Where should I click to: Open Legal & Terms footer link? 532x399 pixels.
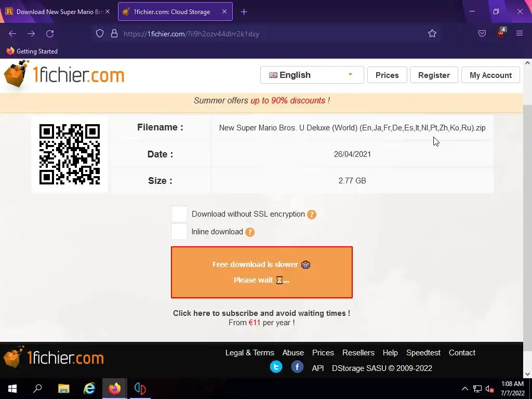click(250, 353)
